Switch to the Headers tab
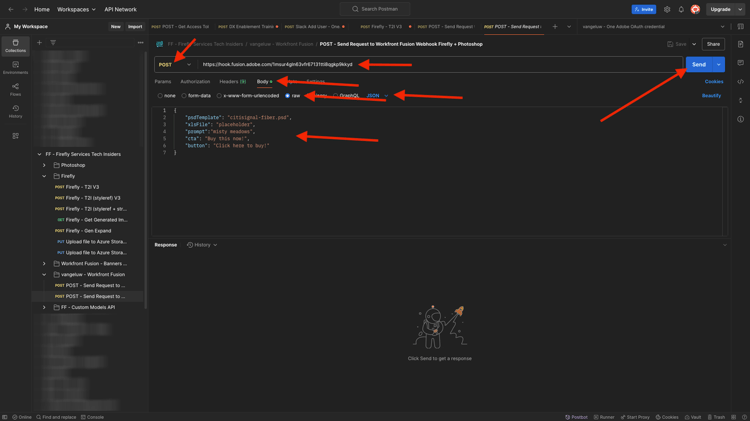Image resolution: width=750 pixels, height=421 pixels. (x=232, y=82)
